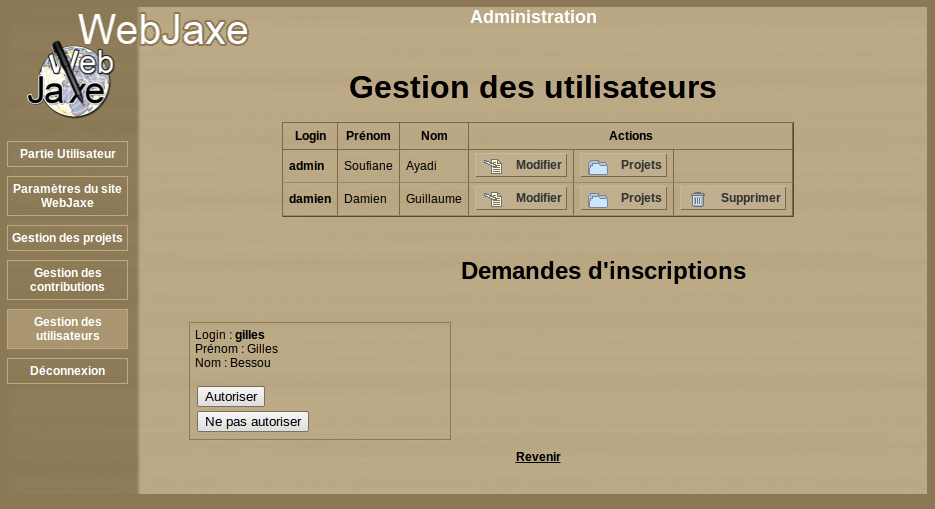Open Partie Utilisateur in the sidebar
Screen dimensions: 935x509
click(67, 154)
